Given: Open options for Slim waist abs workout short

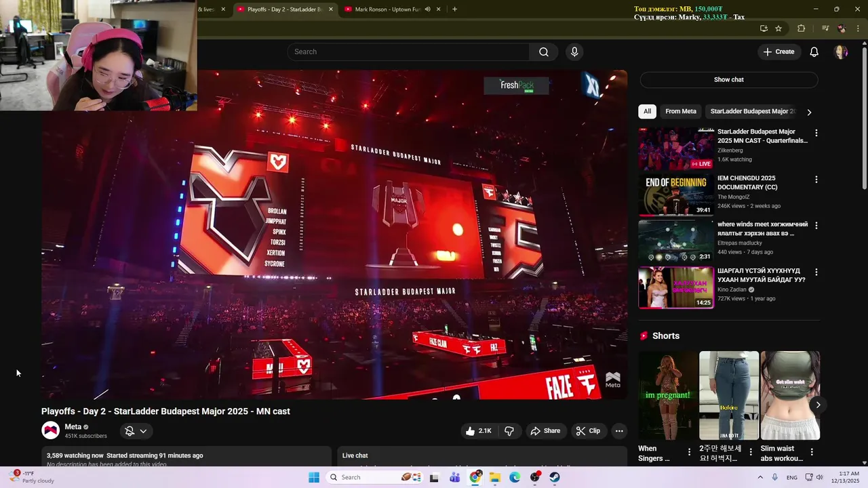Looking at the screenshot, I should click(812, 452).
